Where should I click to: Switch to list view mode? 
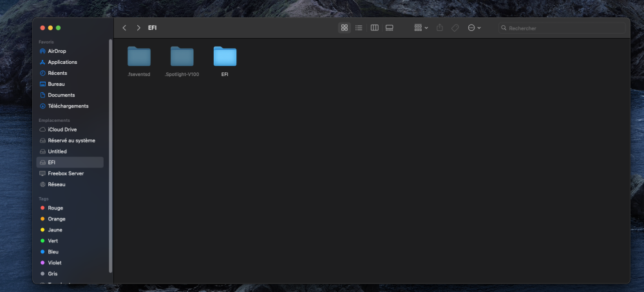(x=359, y=28)
